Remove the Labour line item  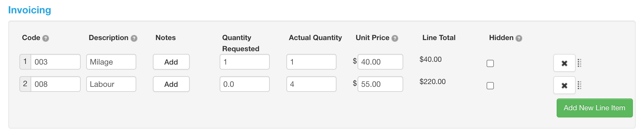click(564, 85)
